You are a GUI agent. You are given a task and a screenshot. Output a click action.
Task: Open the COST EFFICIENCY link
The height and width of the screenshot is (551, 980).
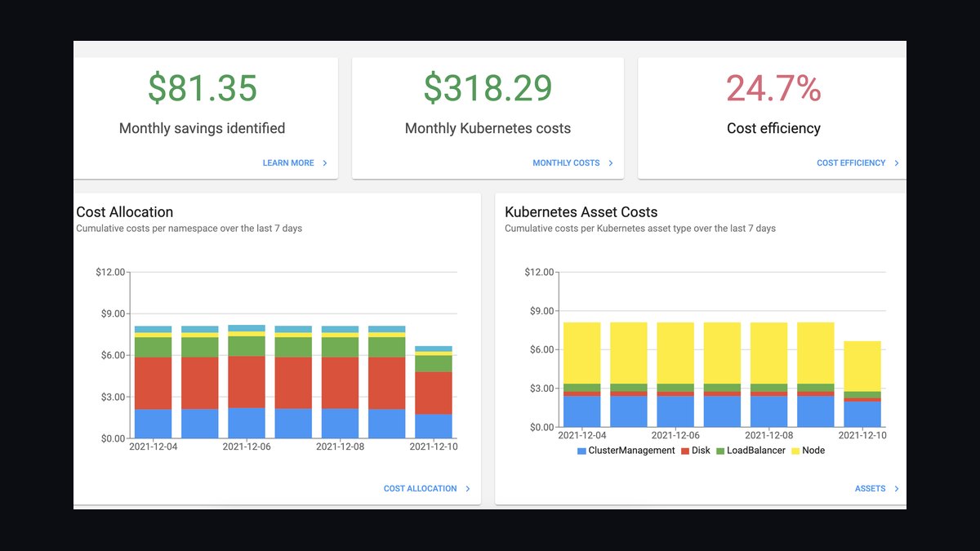click(x=851, y=163)
